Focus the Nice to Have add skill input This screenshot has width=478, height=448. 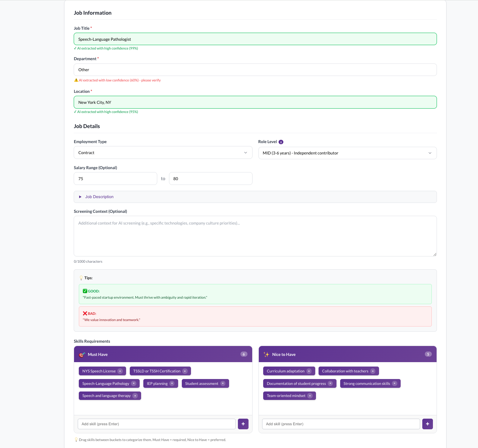tap(341, 424)
